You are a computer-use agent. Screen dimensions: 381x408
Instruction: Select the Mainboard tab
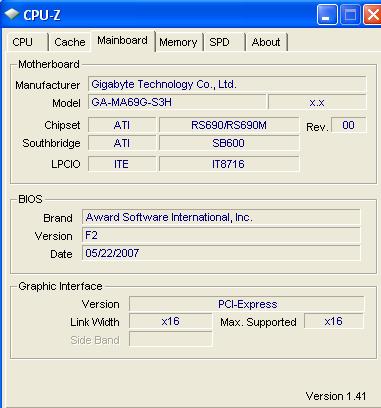122,41
